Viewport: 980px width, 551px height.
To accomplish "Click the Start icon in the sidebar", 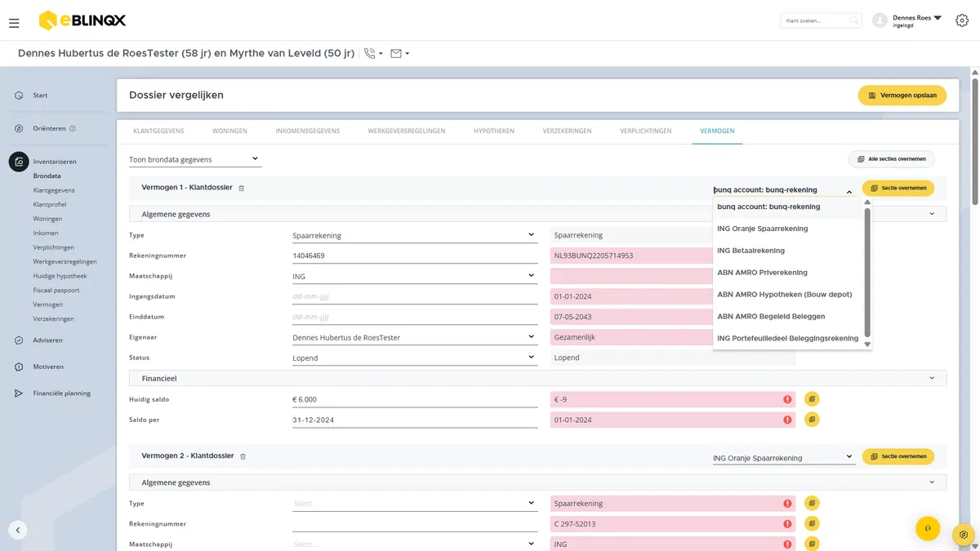I will [x=19, y=96].
